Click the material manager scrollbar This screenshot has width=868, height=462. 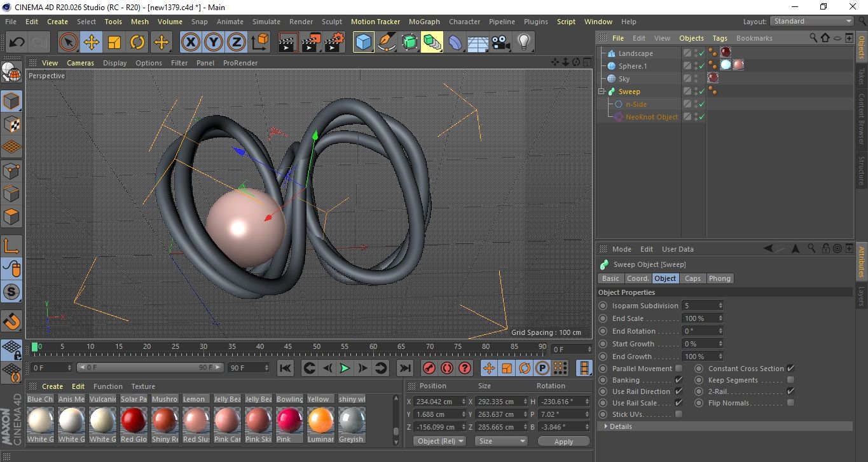tap(396, 420)
